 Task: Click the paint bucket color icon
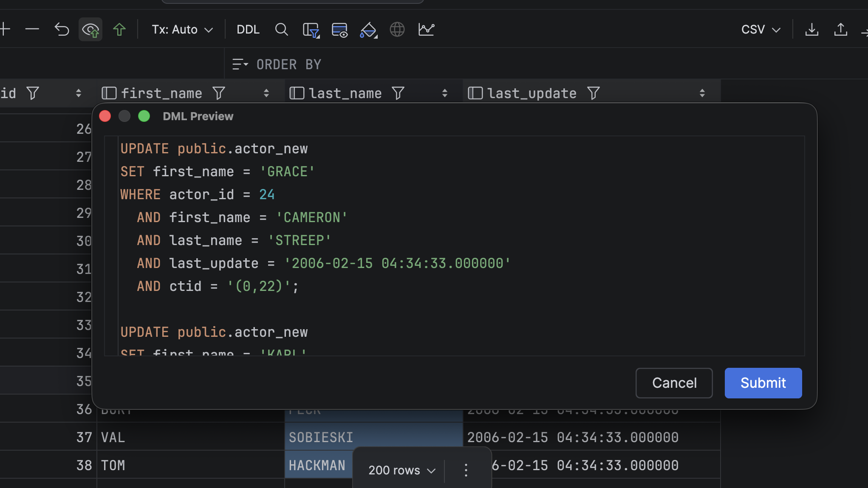pos(368,30)
